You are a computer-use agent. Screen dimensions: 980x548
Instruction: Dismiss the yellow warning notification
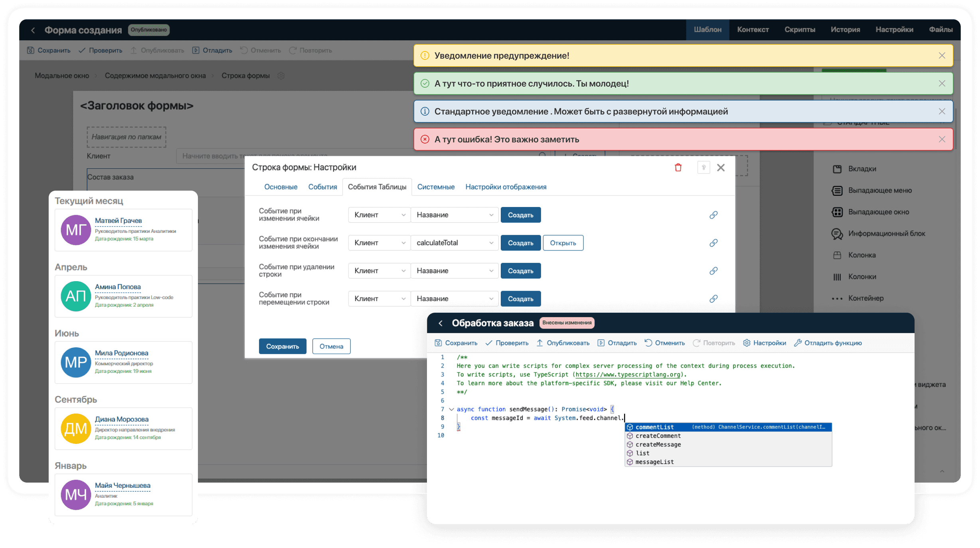click(942, 55)
